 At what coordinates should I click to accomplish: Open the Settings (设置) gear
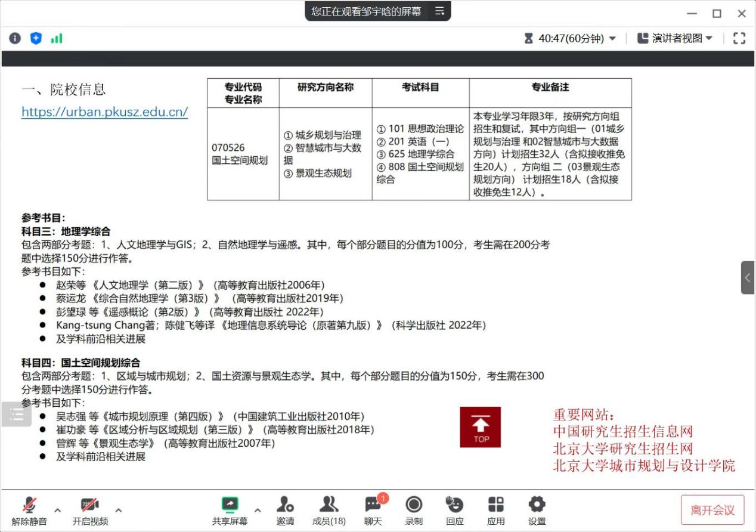(537, 511)
